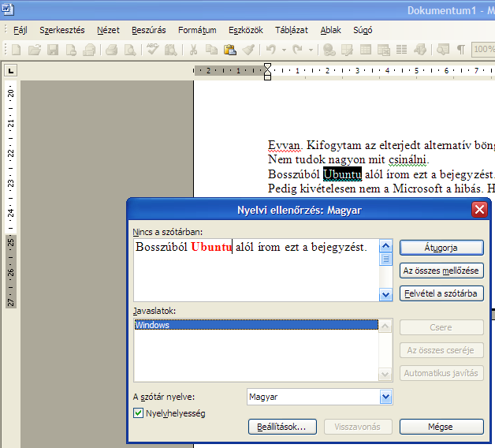Click the scroll thumb of the sentence box
This screenshot has width=495, height=448.
(x=385, y=259)
